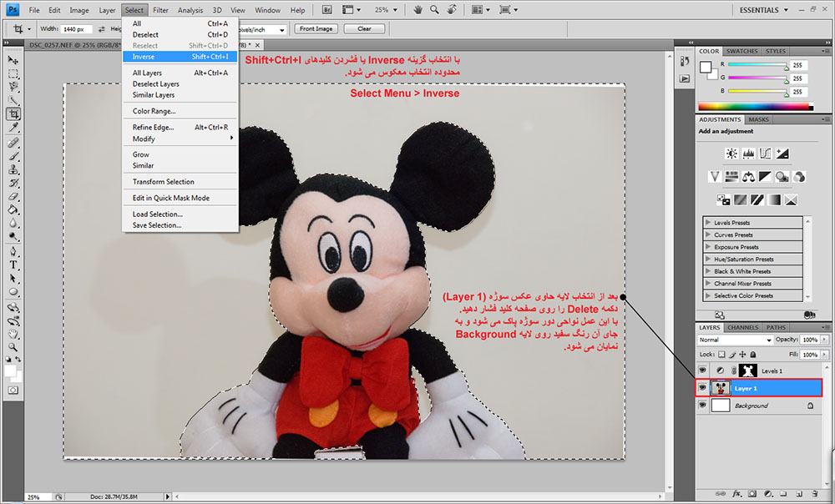Toggle Quick Mask mode button
Screen dimensions: 835x504
pyautogui.click(x=13, y=391)
